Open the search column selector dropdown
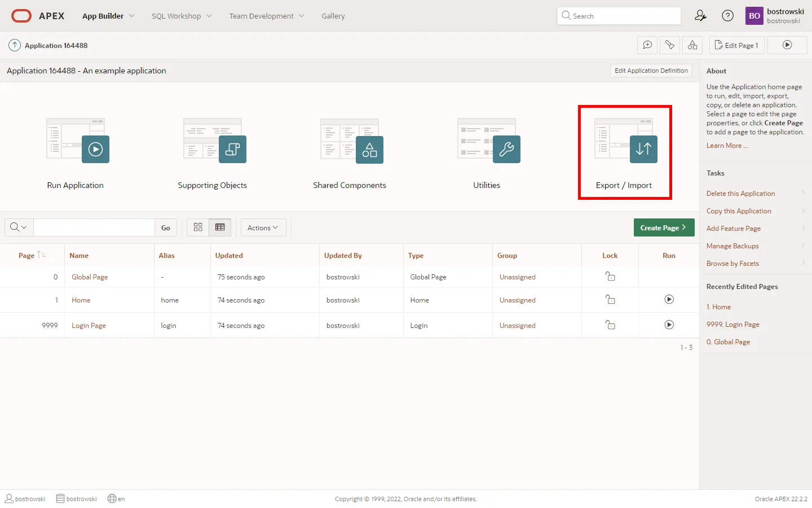The image size is (812, 508). (x=19, y=227)
